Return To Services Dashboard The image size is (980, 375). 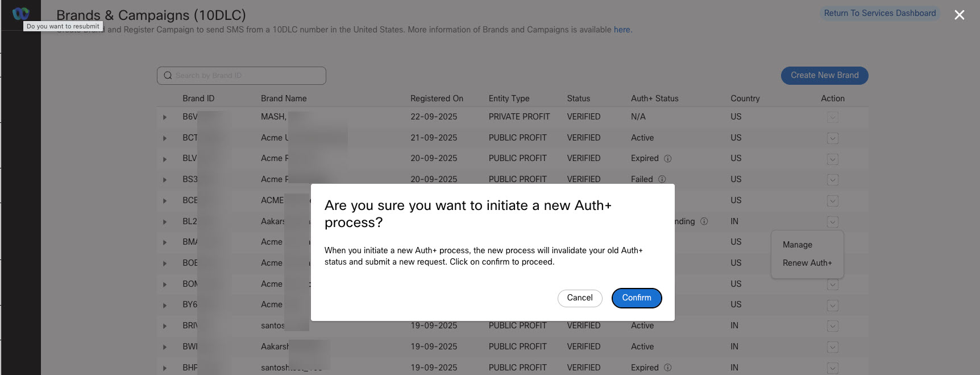(880, 13)
